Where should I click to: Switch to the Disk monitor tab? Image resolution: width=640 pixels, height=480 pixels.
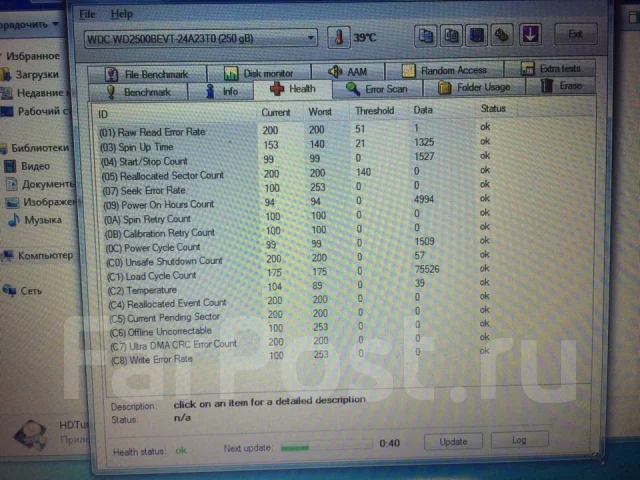tap(259, 73)
